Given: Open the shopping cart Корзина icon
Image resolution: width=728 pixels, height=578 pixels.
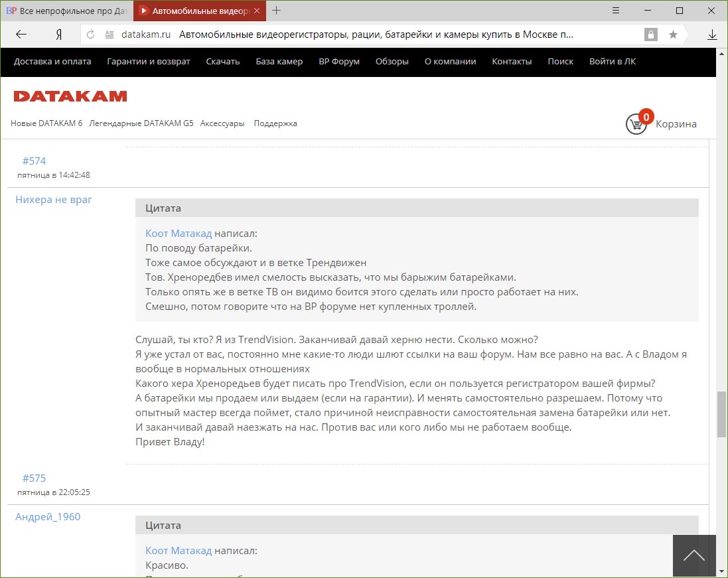Looking at the screenshot, I should (x=636, y=123).
